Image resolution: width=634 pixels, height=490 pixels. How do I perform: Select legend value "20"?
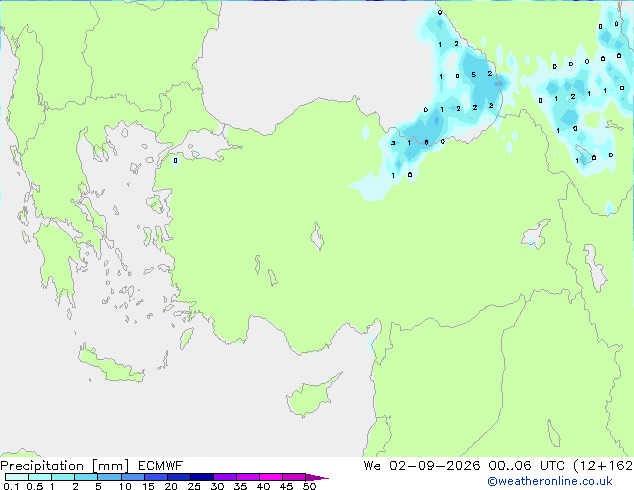coord(171,486)
